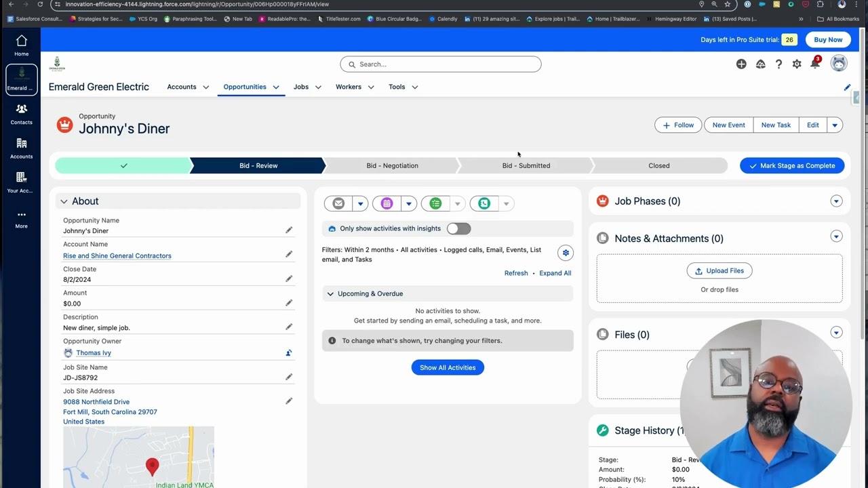This screenshot has width=868, height=488.
Task: Go to the Jobs tab
Action: pos(301,87)
